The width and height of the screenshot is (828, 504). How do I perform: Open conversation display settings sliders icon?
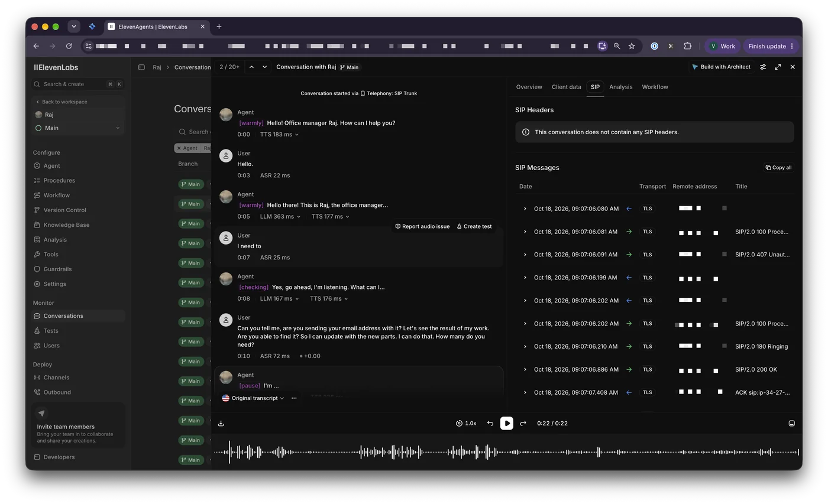763,67
